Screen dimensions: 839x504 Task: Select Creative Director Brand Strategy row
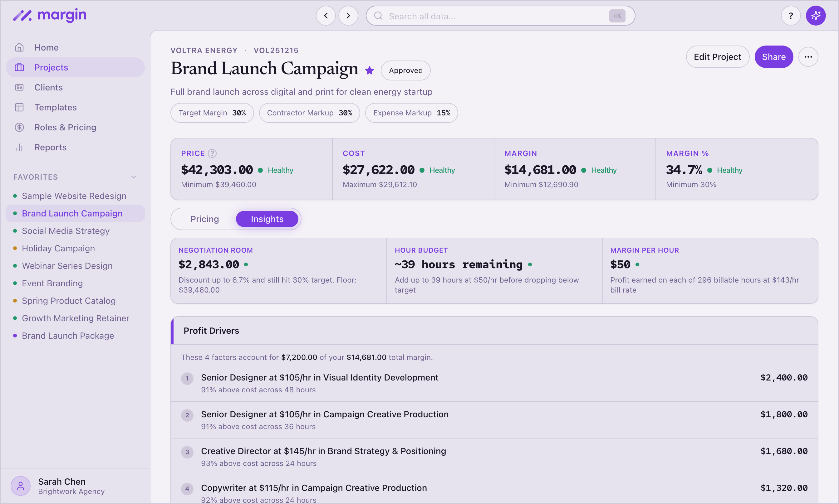[x=494, y=457]
